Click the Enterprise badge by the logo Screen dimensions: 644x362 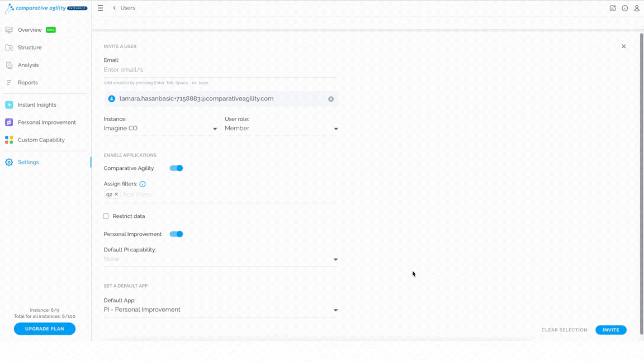pos(77,8)
